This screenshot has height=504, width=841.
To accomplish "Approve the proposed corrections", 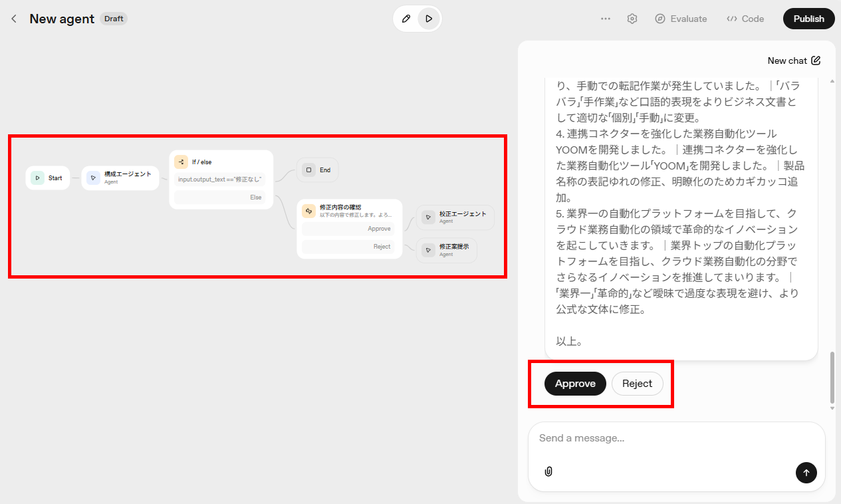I will tap(575, 384).
